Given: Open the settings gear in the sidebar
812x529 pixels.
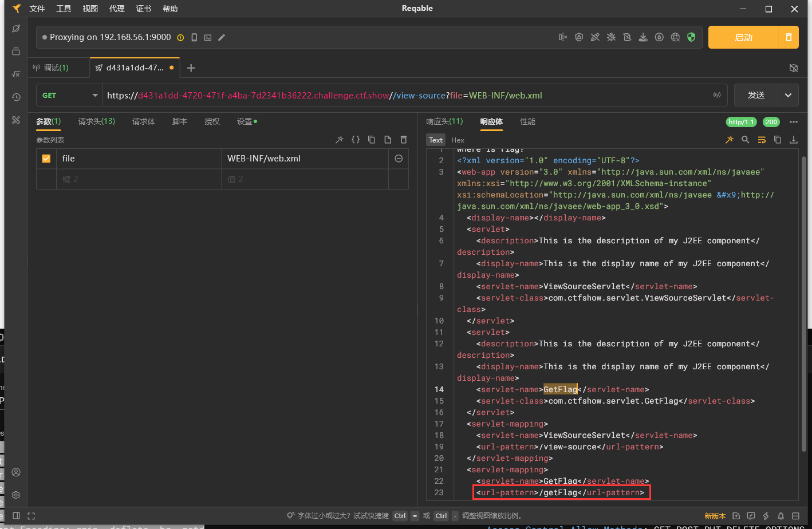Looking at the screenshot, I should (x=16, y=495).
